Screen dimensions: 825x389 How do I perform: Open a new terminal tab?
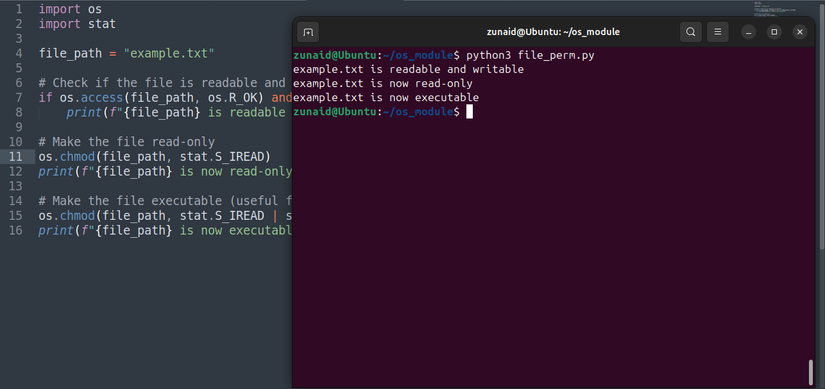308,32
